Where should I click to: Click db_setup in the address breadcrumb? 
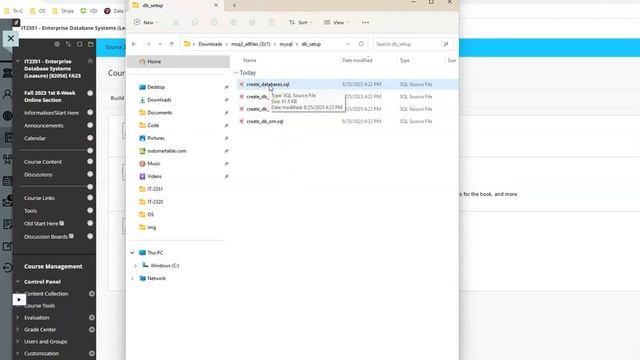311,44
